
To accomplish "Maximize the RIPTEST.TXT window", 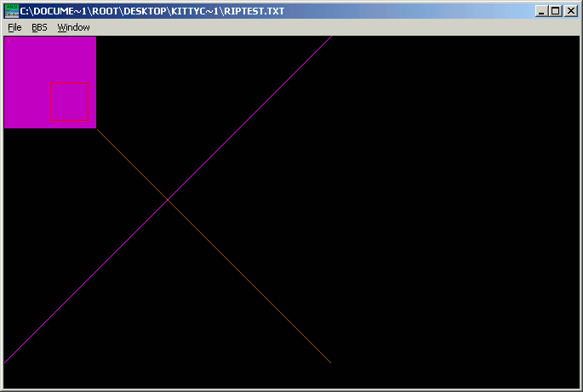I will pyautogui.click(x=556, y=11).
